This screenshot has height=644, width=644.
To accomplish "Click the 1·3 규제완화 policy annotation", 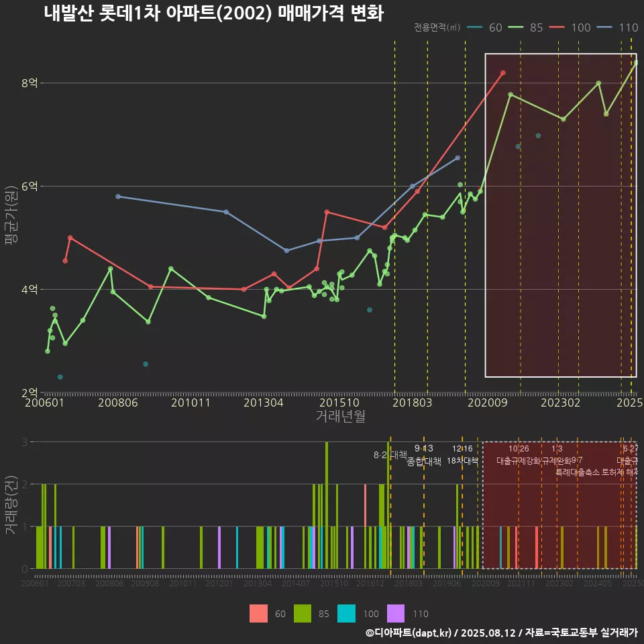I will (557, 455).
